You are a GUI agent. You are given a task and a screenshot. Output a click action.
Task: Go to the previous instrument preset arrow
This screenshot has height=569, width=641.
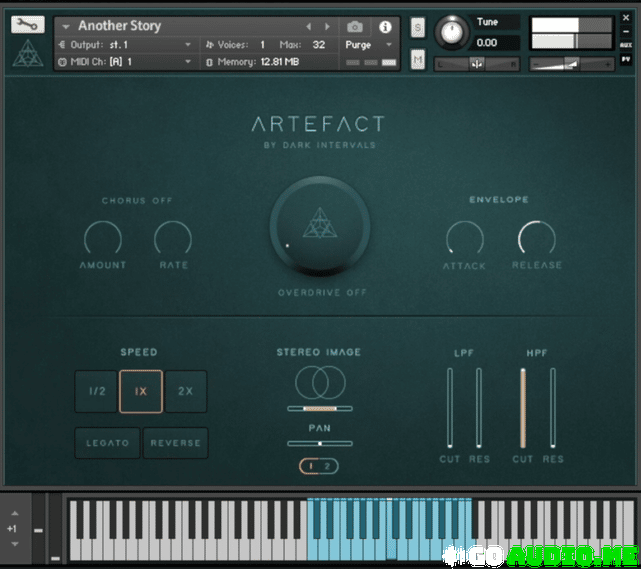click(x=308, y=27)
